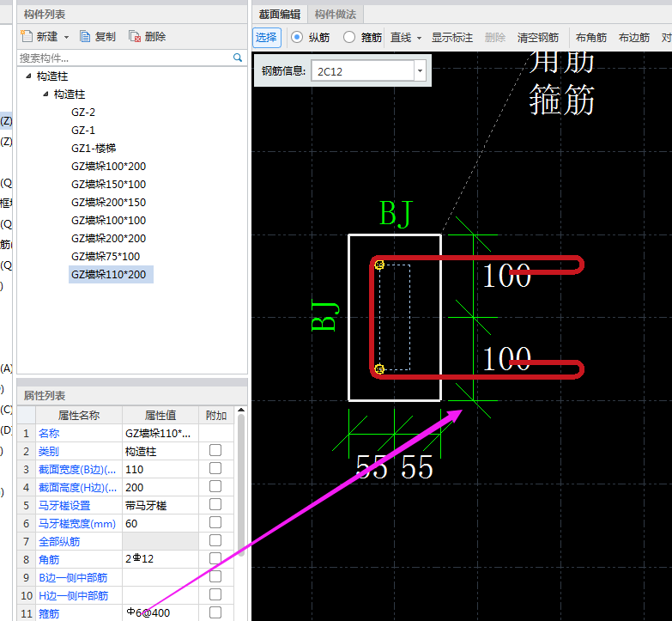
Task: Click the 箍筋 value ⌀6@400
Action: (160, 612)
